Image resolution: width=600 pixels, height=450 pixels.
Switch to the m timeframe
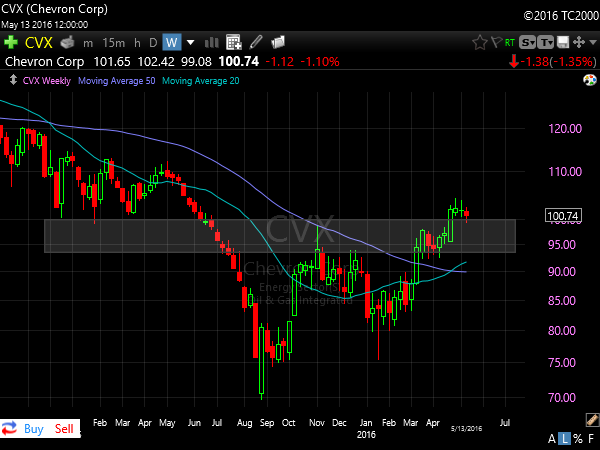pos(88,43)
